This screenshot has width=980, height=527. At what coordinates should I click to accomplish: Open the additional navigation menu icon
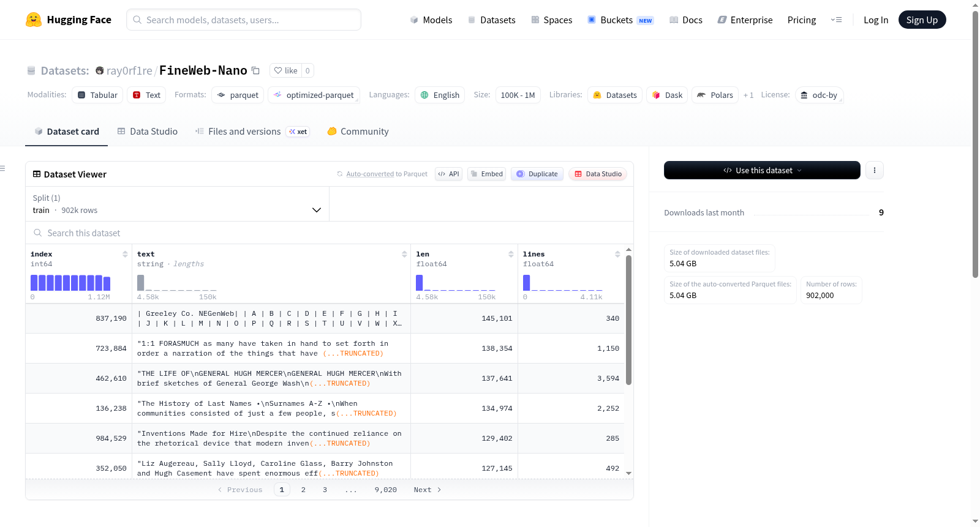[836, 20]
